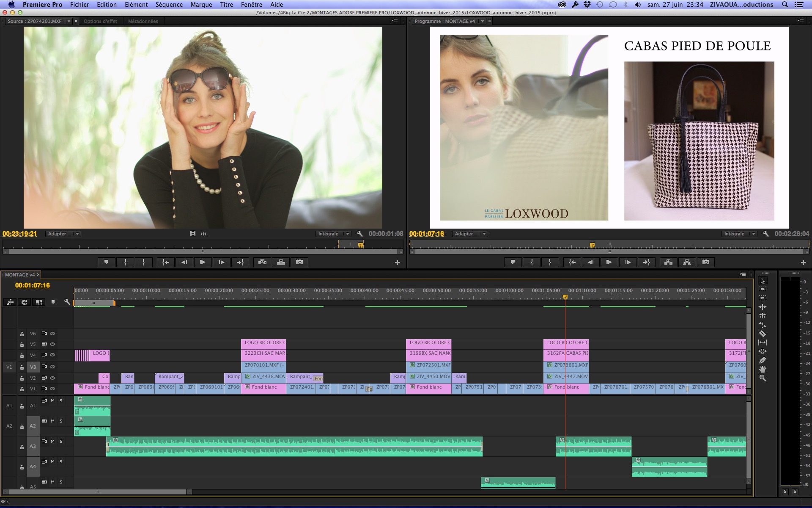
Task: Select the Zoom magnifier tool
Action: [x=763, y=378]
